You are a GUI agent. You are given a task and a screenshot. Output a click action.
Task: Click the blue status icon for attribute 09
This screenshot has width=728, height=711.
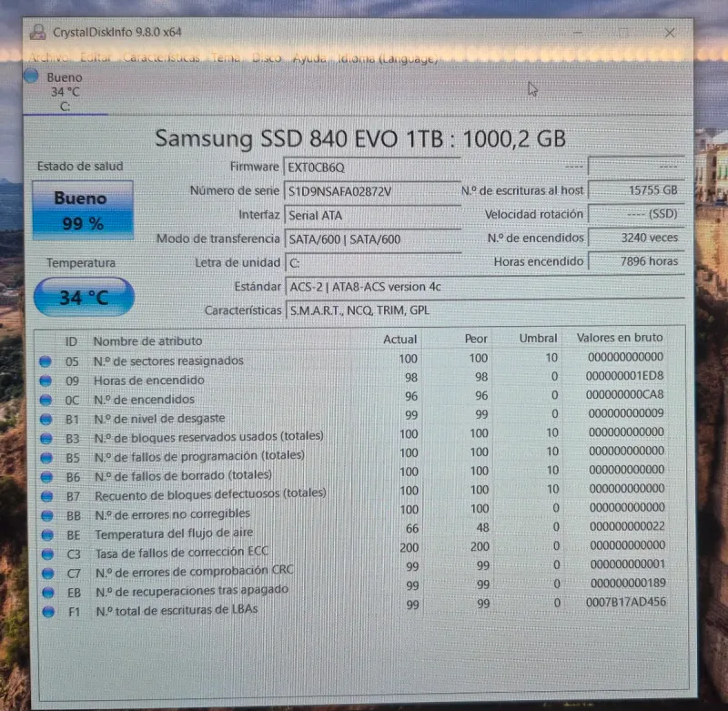point(45,381)
